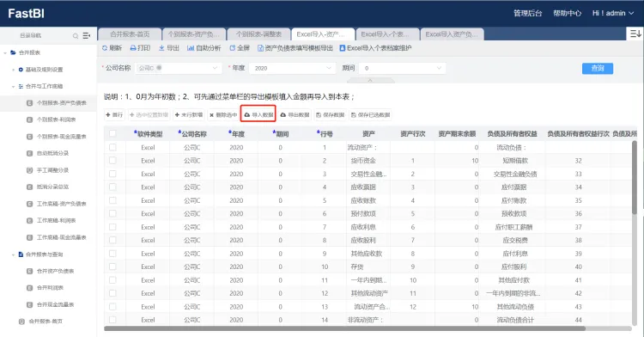Check the row number 1 checkbox
644x337 pixels.
(x=112, y=147)
